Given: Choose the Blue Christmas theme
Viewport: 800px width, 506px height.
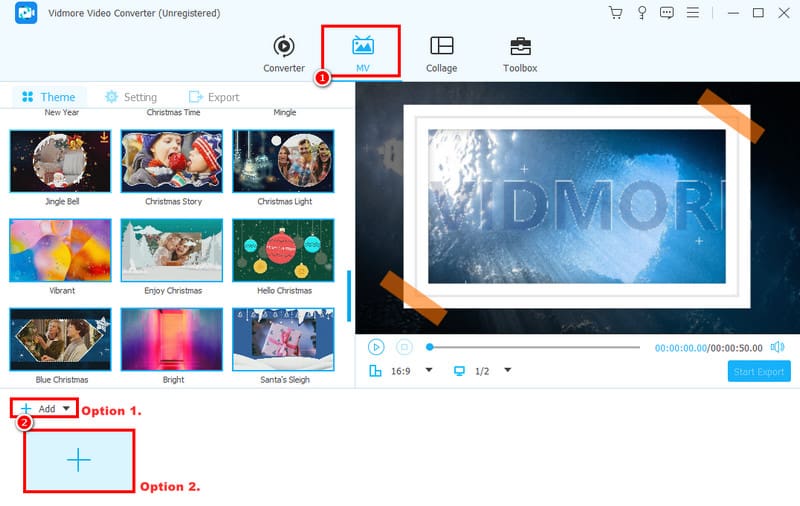Looking at the screenshot, I should pos(60,339).
